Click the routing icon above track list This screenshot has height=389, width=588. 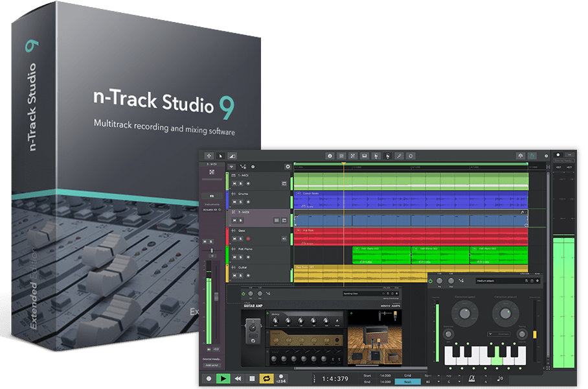click(243, 167)
